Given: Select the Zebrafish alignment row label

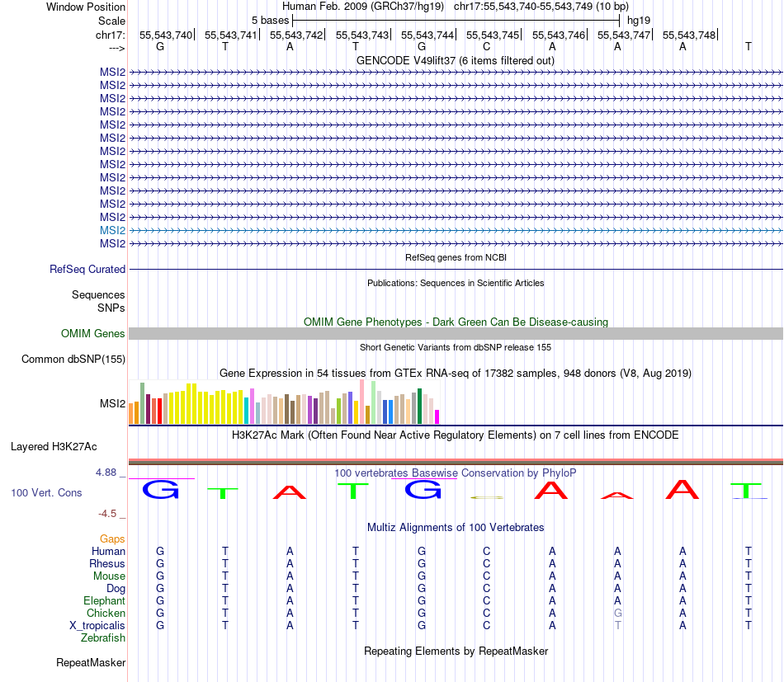Looking at the screenshot, I should [x=102, y=638].
